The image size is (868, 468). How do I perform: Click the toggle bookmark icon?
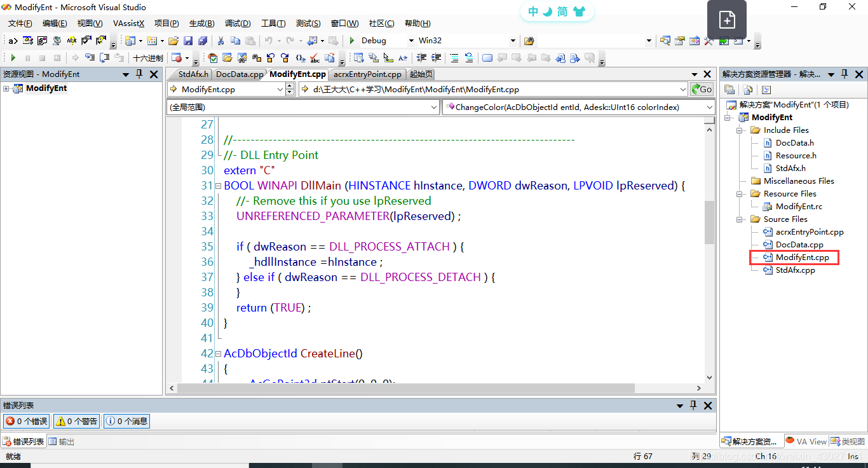pyautogui.click(x=487, y=58)
